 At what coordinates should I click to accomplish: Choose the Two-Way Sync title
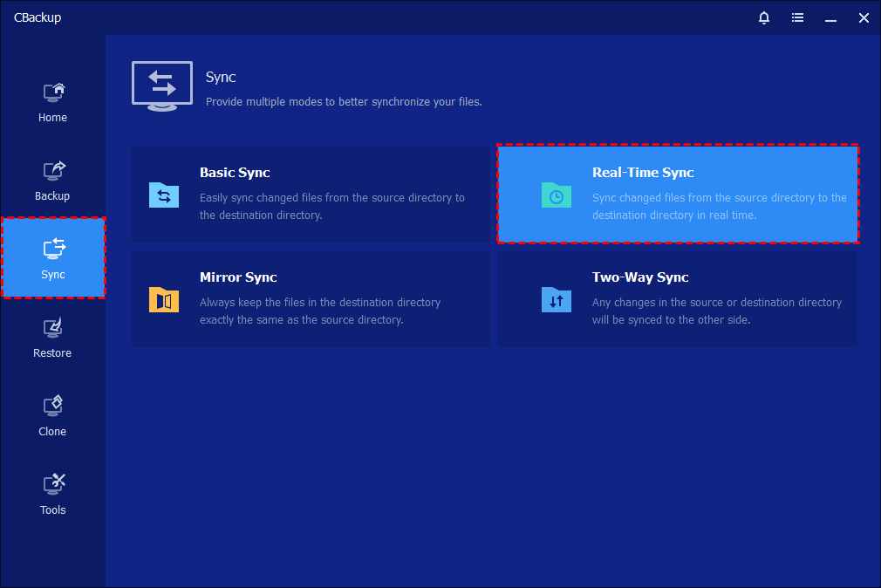(640, 277)
